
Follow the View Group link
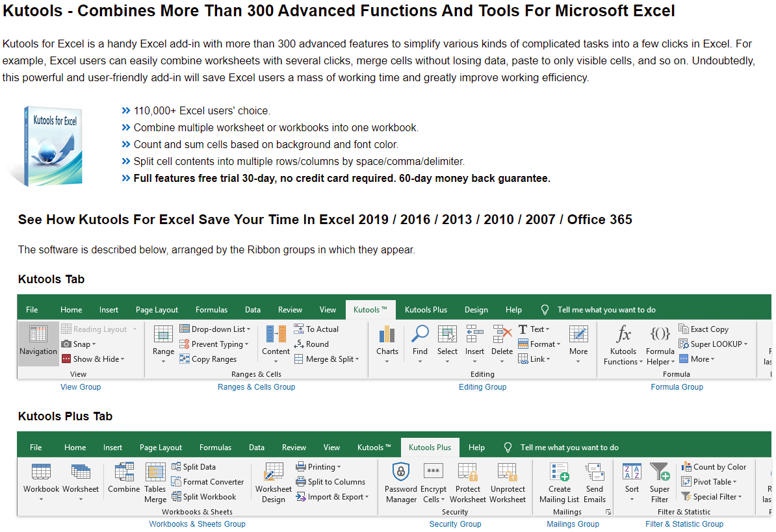pyautogui.click(x=81, y=387)
